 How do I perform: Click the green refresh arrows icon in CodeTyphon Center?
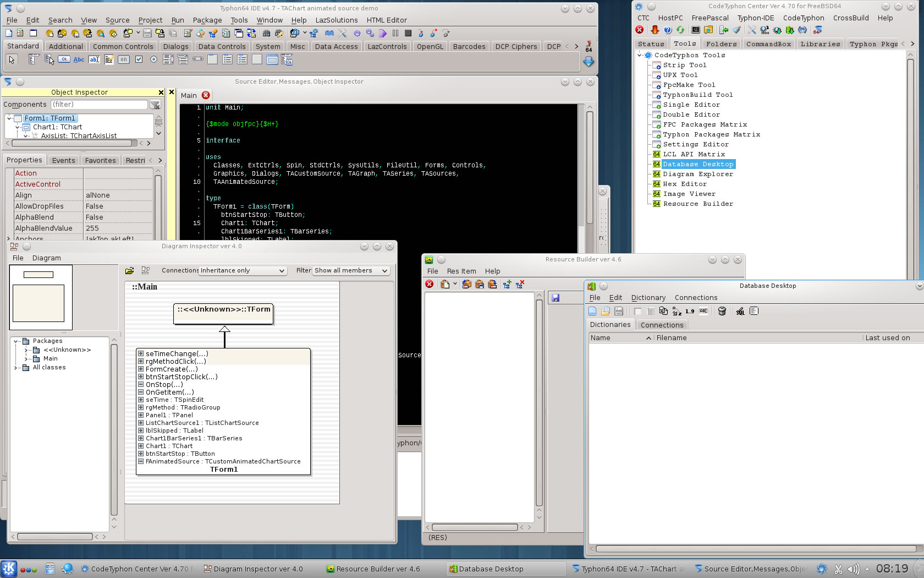[680, 30]
